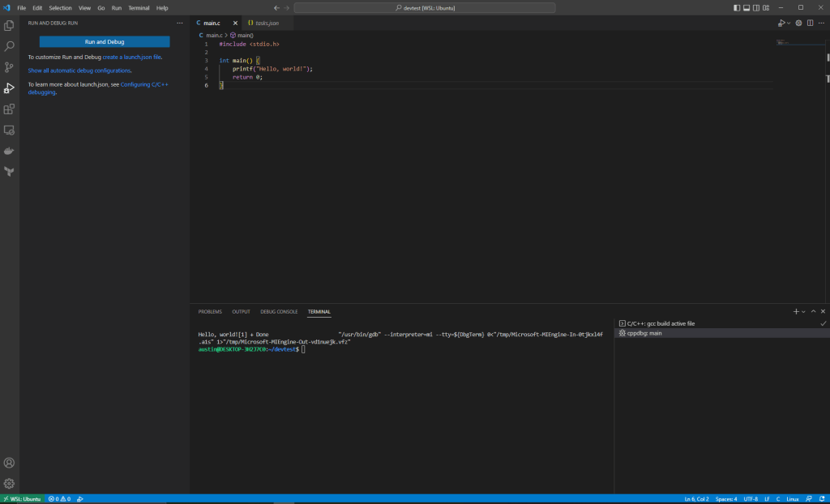830x504 pixels.
Task: Switch to the Debug Console tab
Action: point(279,311)
